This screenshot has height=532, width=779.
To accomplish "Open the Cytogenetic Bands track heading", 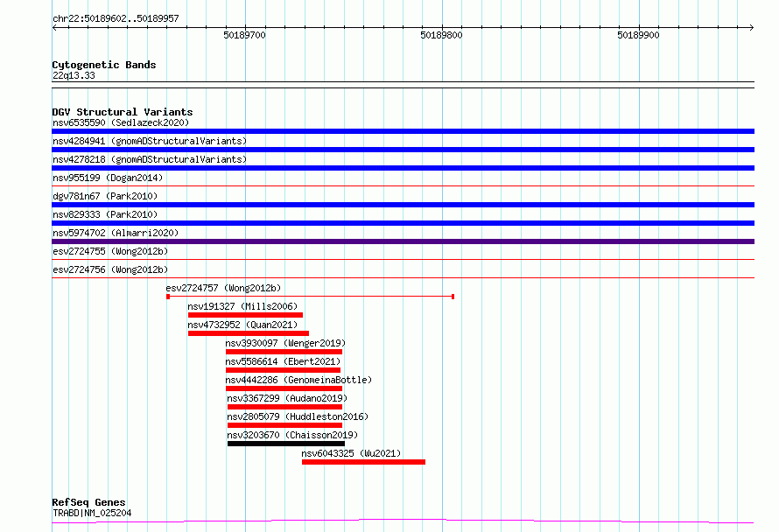I will click(104, 65).
